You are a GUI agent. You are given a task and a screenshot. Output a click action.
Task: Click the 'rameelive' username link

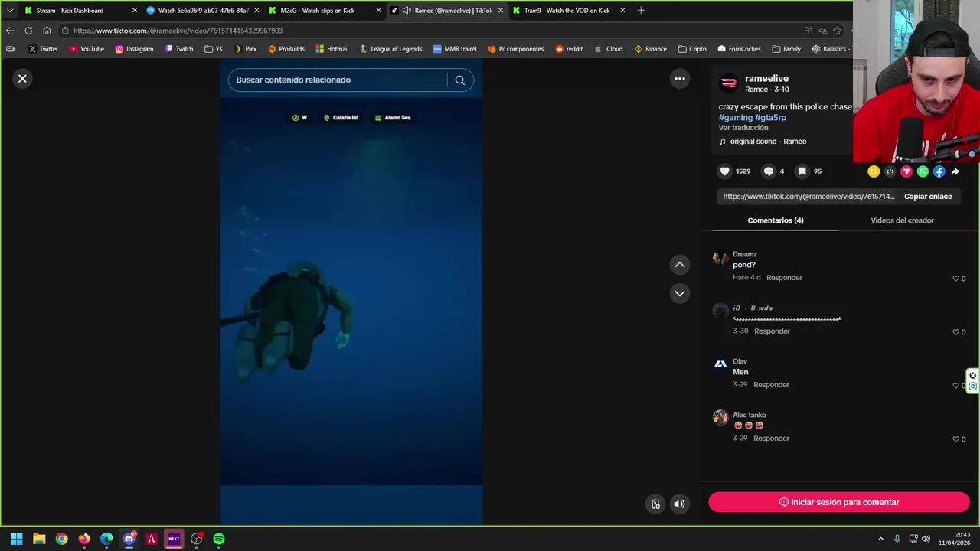click(x=766, y=78)
